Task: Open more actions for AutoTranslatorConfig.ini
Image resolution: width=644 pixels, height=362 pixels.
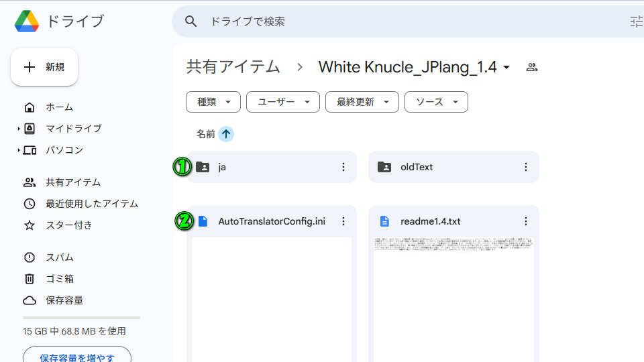Action: pos(343,221)
